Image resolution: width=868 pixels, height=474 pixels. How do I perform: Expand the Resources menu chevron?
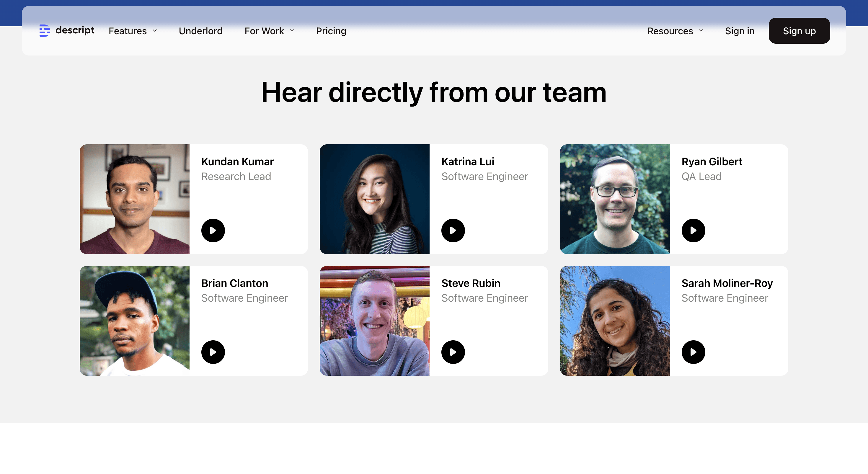(701, 31)
